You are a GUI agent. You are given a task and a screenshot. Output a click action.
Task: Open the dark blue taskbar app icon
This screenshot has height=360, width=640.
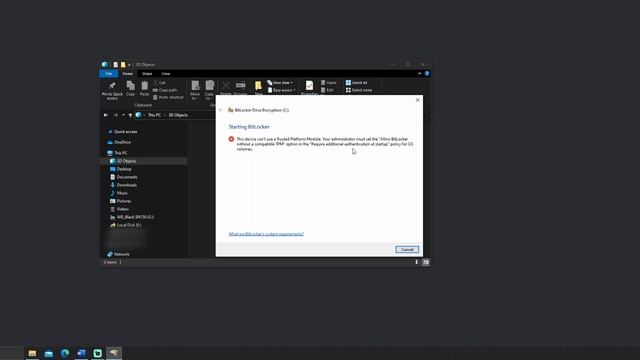click(x=81, y=353)
